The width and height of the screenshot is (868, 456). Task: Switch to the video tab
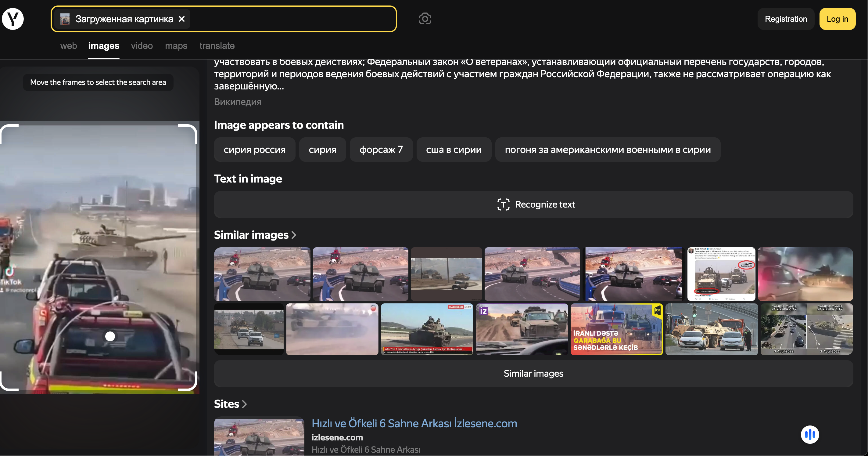142,45
